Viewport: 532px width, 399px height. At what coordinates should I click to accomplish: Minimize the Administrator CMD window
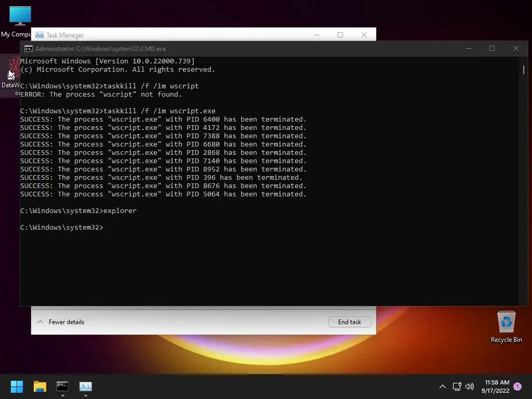[x=469, y=48]
